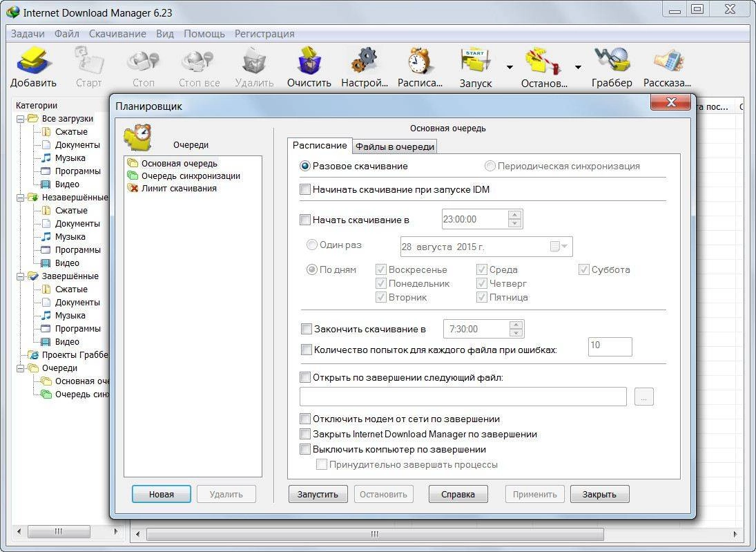Close the Планировщик dialog with X

click(x=670, y=102)
